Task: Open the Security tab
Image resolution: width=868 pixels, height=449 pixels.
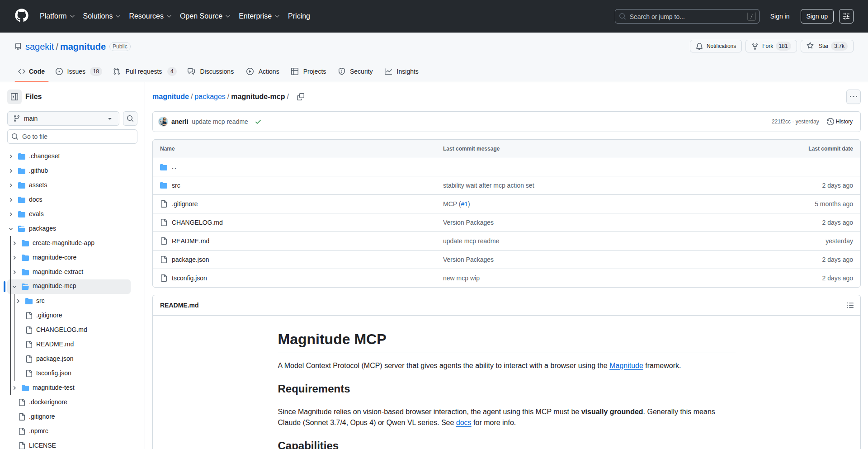Action: (x=355, y=71)
